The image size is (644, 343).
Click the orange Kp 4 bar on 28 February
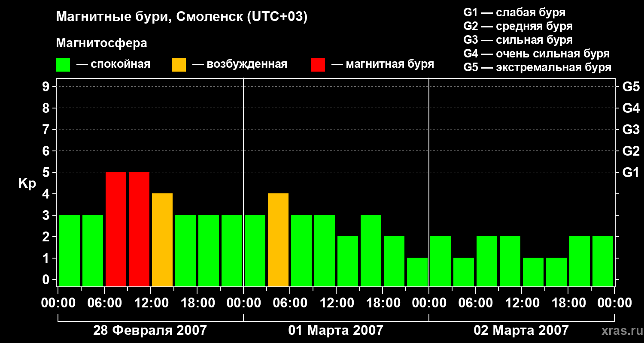coord(162,240)
